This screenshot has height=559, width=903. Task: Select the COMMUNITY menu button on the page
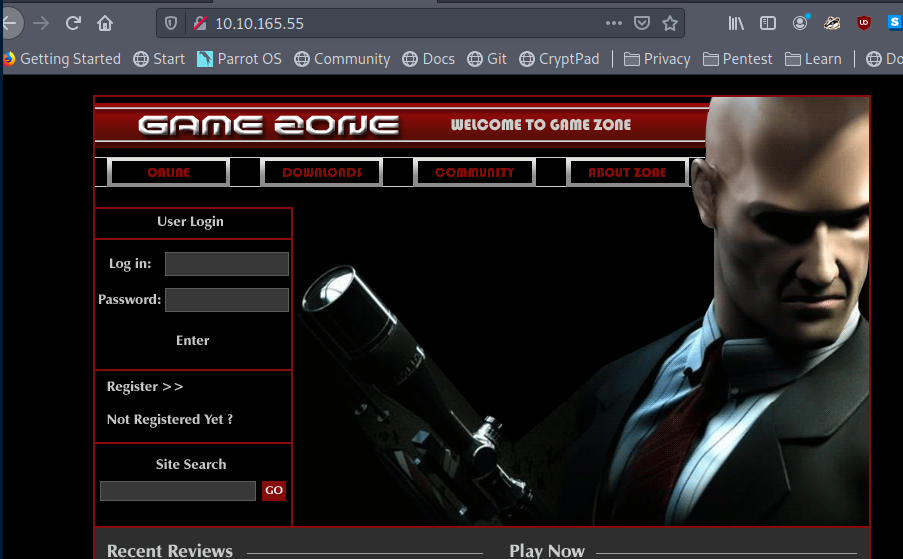(x=475, y=172)
